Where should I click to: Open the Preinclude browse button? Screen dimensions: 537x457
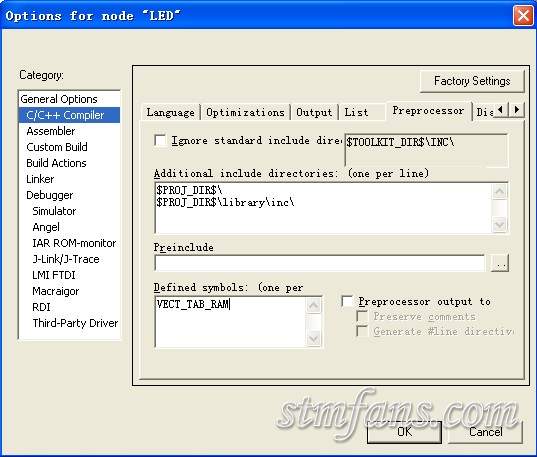[x=500, y=263]
